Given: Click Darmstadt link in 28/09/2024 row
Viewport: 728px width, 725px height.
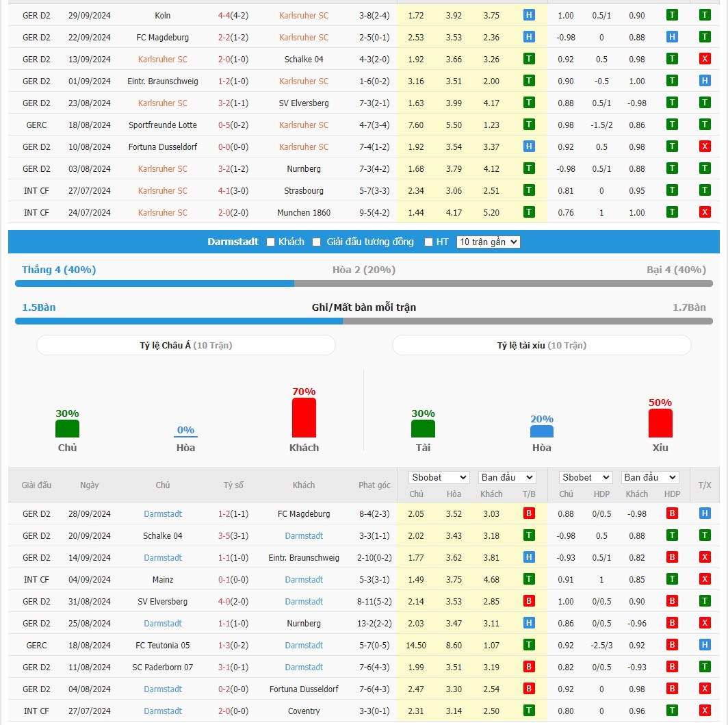Looking at the screenshot, I should (x=163, y=513).
